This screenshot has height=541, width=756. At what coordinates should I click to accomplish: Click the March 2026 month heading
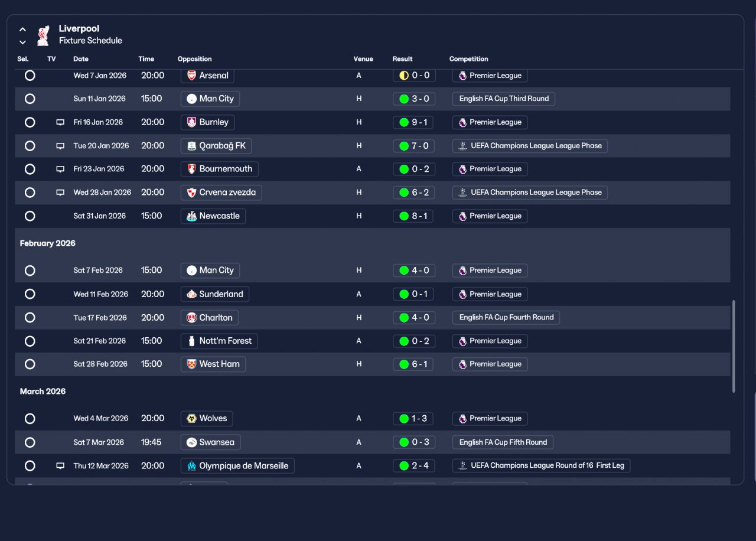[x=43, y=392]
